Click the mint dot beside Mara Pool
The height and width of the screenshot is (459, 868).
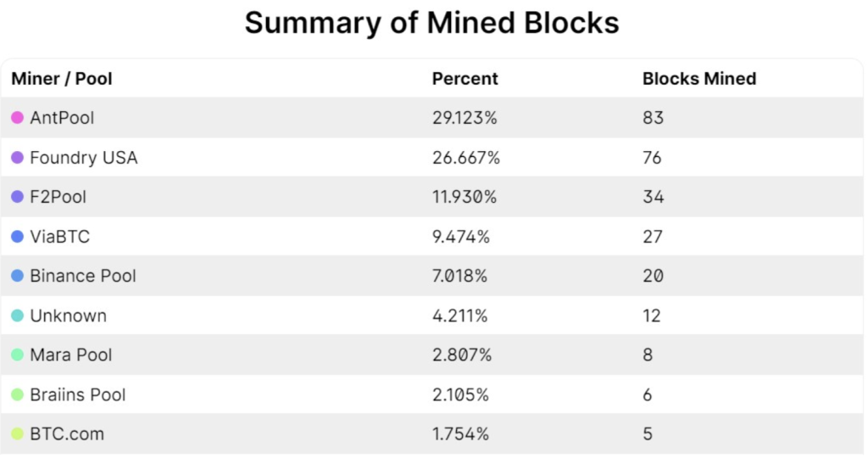17,355
